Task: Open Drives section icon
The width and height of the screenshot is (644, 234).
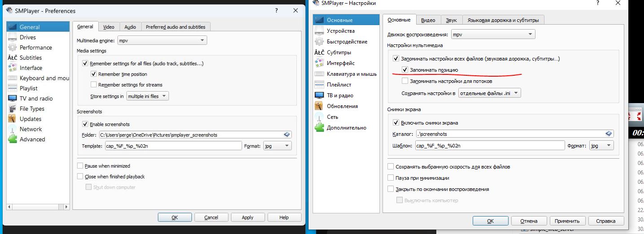Action: pos(12,37)
